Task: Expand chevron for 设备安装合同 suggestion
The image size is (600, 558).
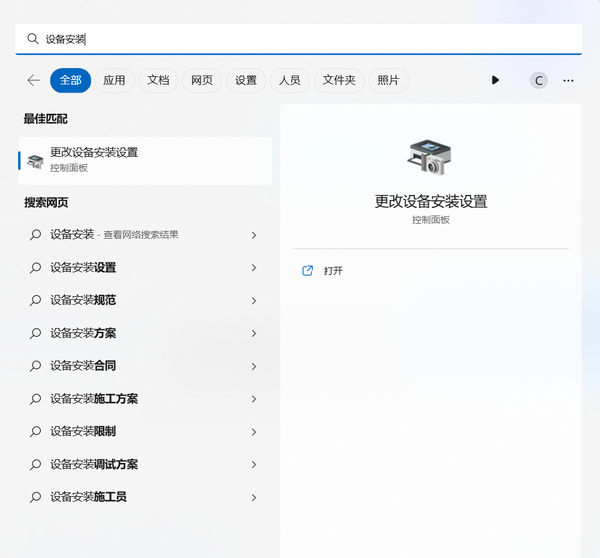Action: point(254,366)
